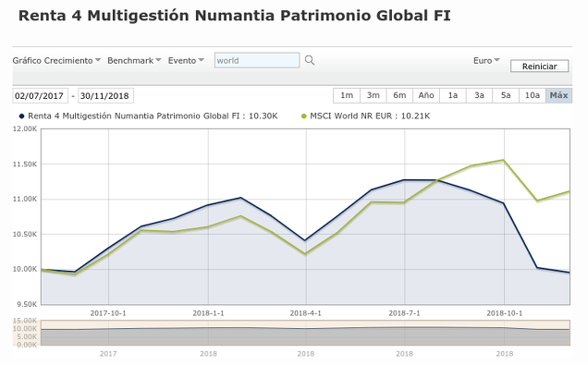Image resolution: width=588 pixels, height=365 pixels.
Task: Click the blue legend dot for Renta 4 fund
Action: pos(22,116)
